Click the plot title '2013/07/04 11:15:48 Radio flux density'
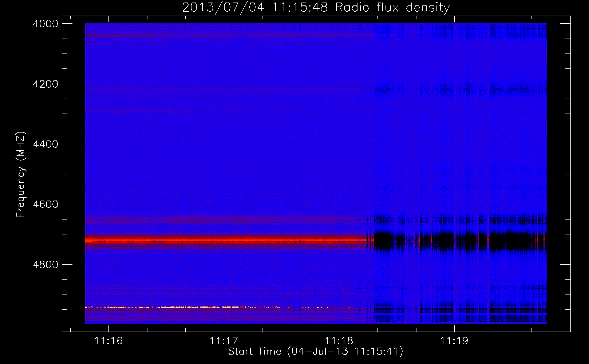Viewport: 589px width, 364px height. [316, 7]
